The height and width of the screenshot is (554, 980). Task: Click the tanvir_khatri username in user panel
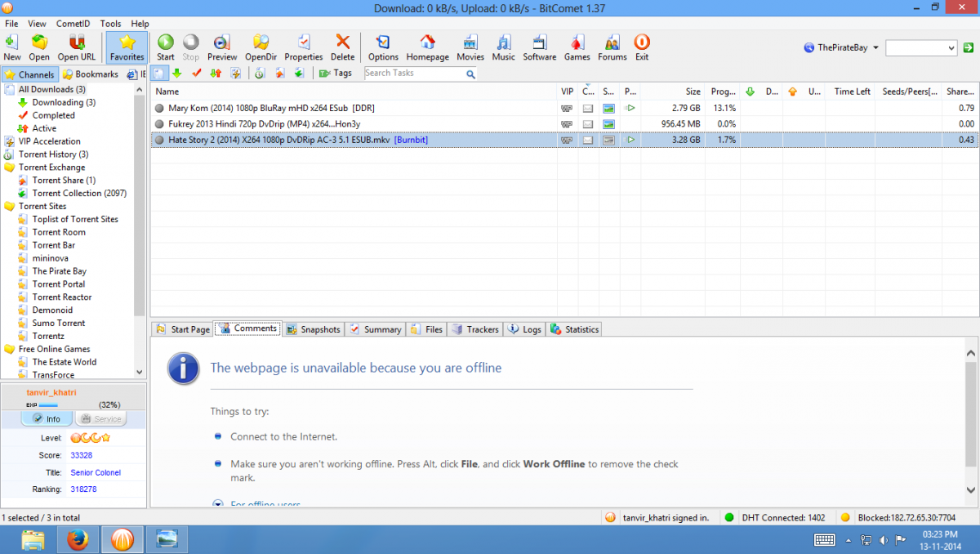tap(51, 392)
